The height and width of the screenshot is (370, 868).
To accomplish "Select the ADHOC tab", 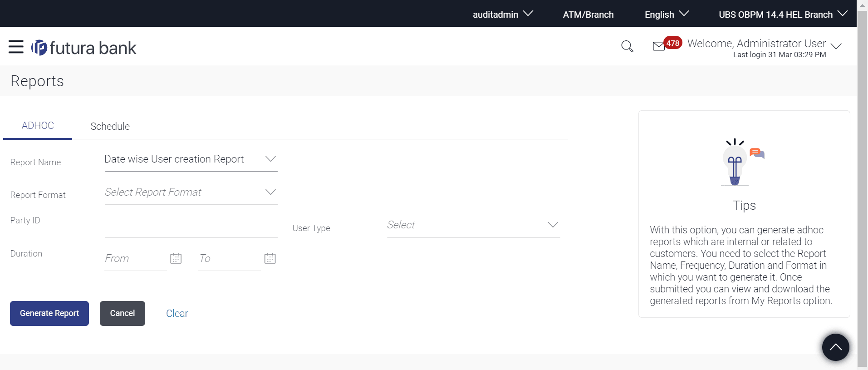I will [38, 126].
